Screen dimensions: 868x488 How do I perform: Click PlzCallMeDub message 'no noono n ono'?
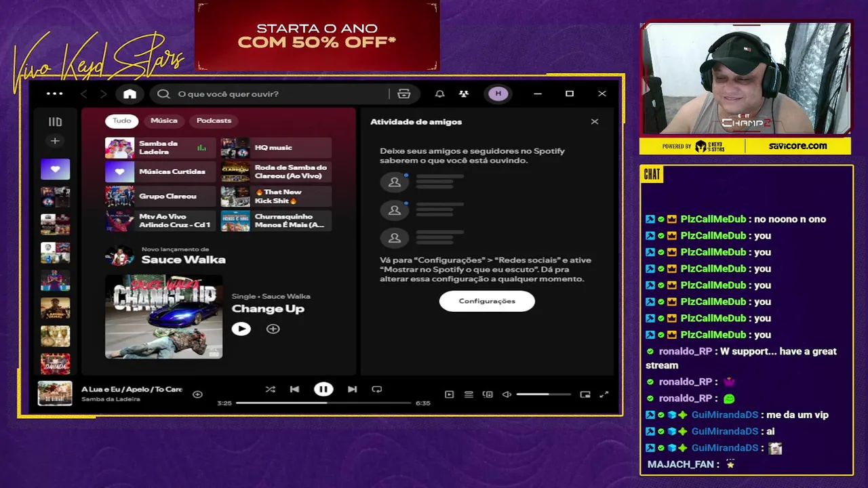point(790,219)
